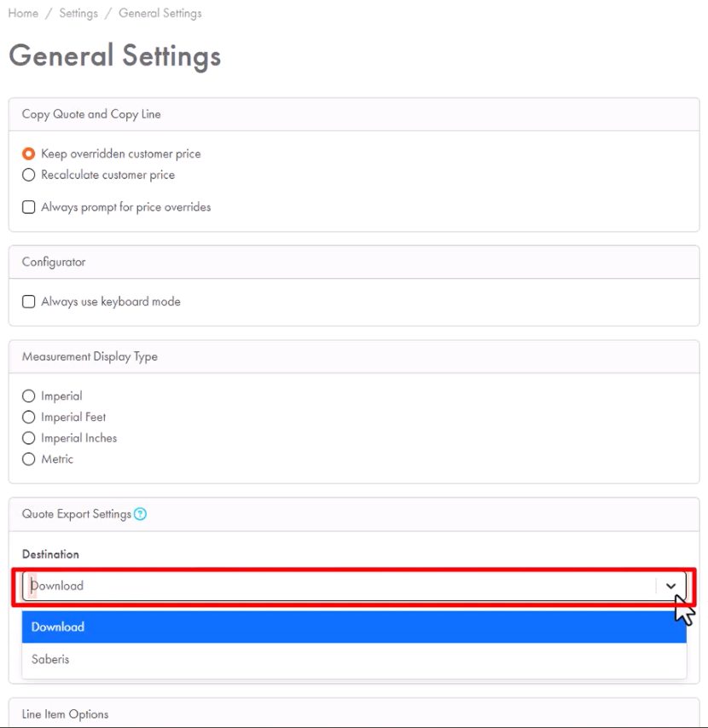
Task: Choose Imperial Feet measurement option
Action: [x=29, y=418]
